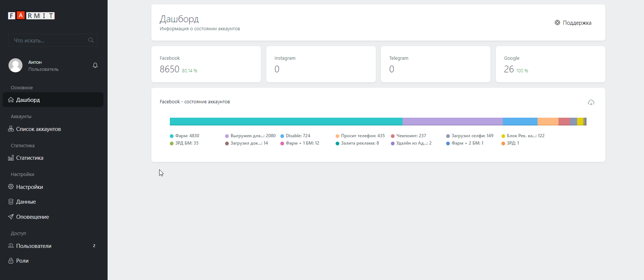
Task: Open the Статистика menu item
Action: tap(29, 158)
